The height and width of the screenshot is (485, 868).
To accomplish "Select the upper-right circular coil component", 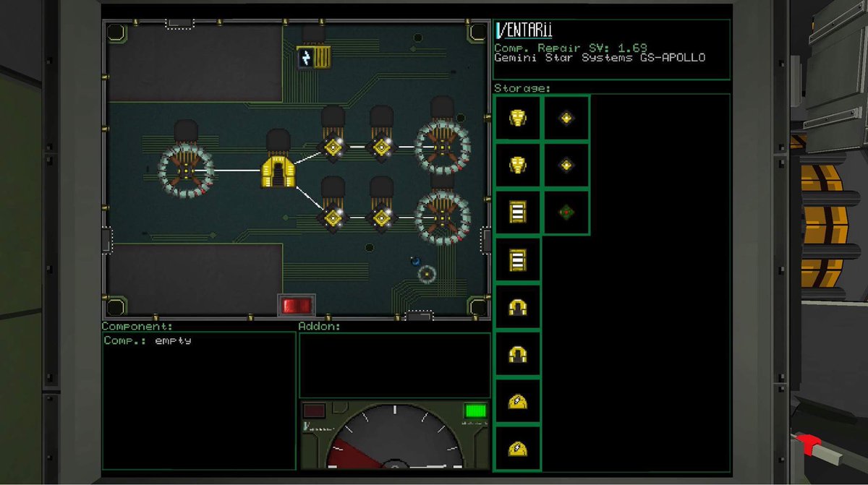I will [x=442, y=147].
